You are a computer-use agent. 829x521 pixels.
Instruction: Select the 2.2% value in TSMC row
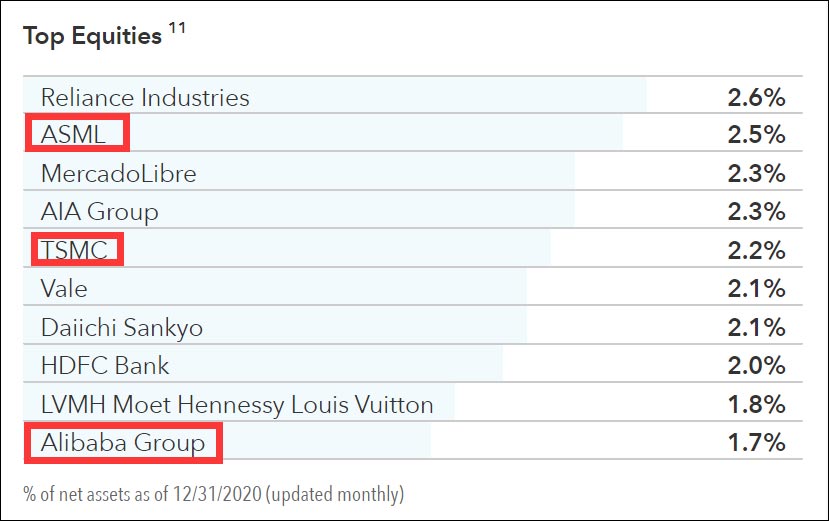(x=757, y=250)
